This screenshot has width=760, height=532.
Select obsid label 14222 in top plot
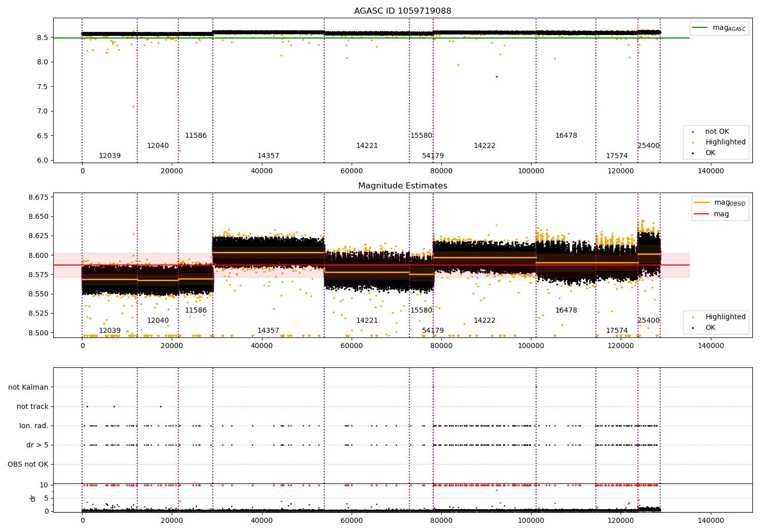[x=484, y=146]
